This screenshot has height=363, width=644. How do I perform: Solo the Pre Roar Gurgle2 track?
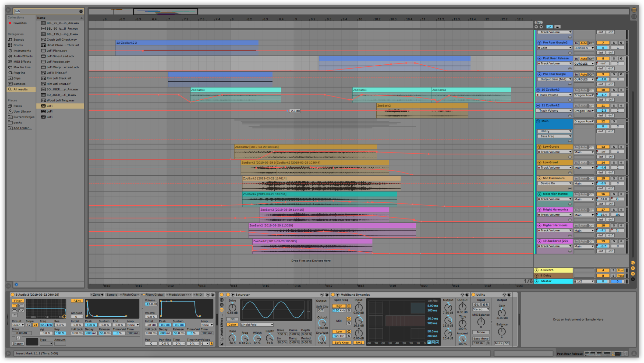click(614, 43)
